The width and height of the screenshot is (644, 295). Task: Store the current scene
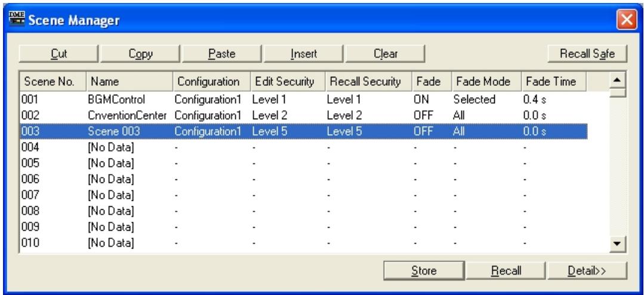click(423, 271)
